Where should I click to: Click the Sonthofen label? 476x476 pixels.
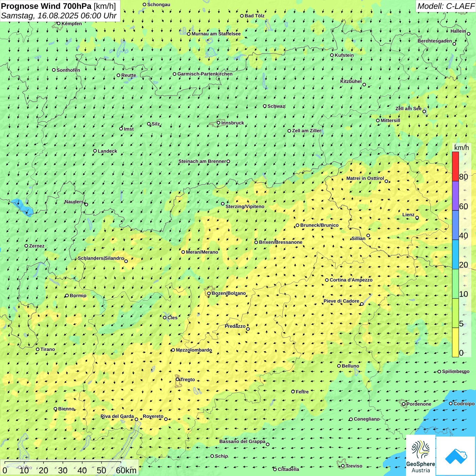click(x=68, y=70)
